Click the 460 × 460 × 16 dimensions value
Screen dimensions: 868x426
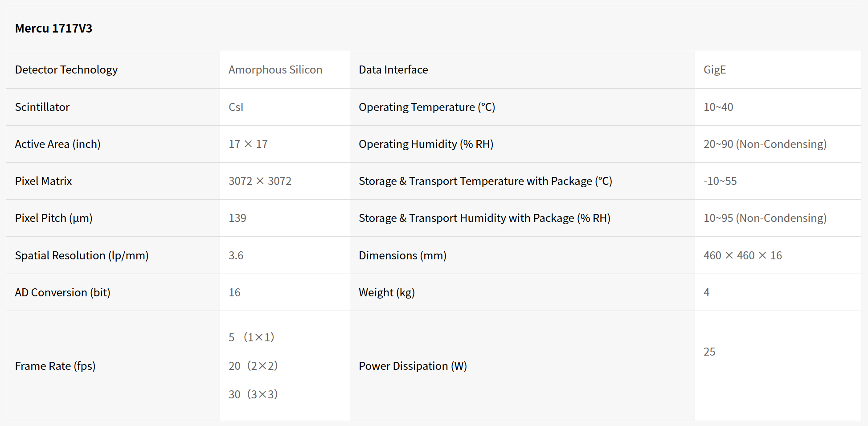click(742, 256)
